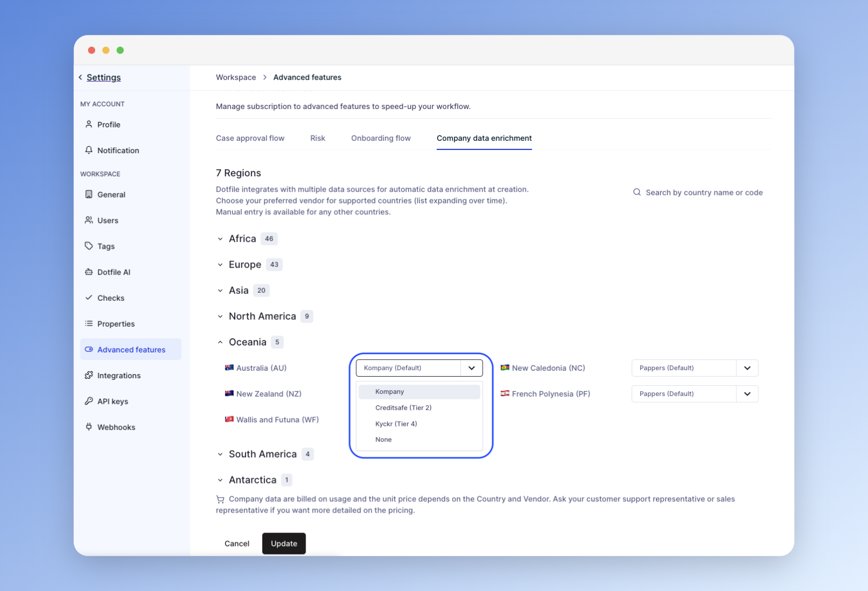Click the Users people icon

pyautogui.click(x=89, y=220)
